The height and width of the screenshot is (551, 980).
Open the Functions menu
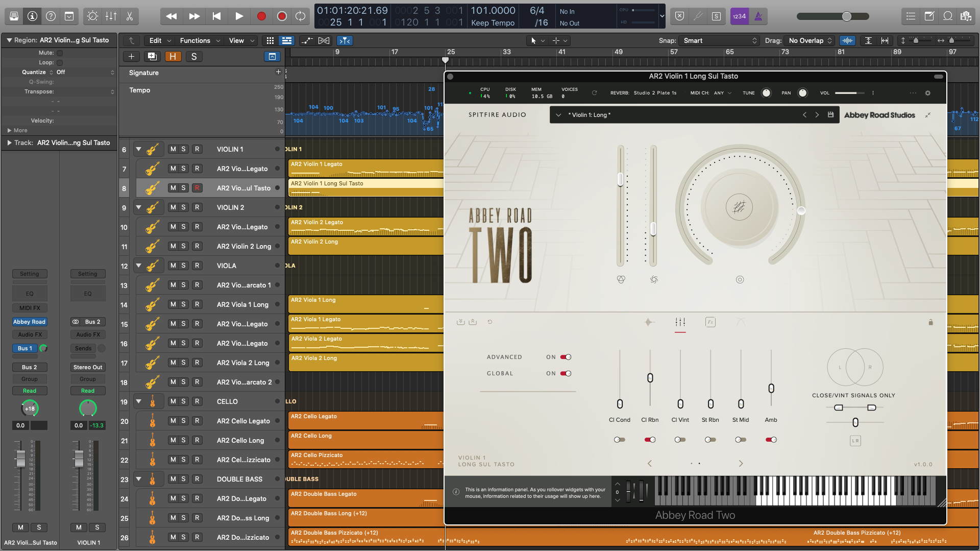[195, 40]
